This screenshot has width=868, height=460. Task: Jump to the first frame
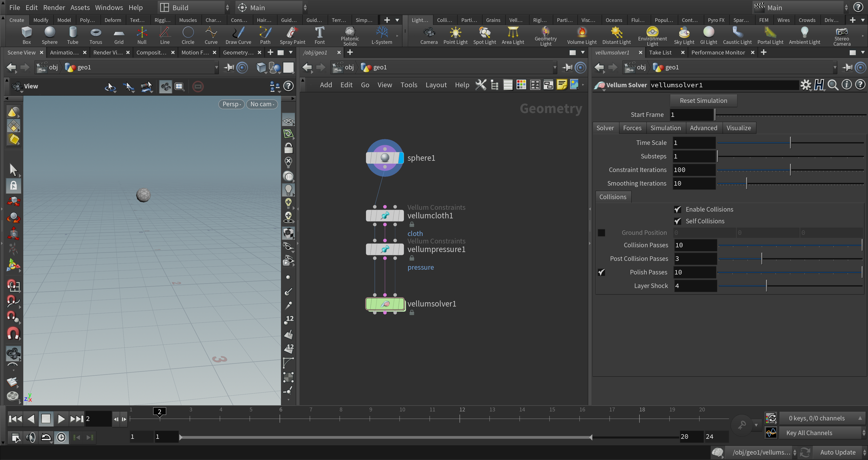[15, 419]
